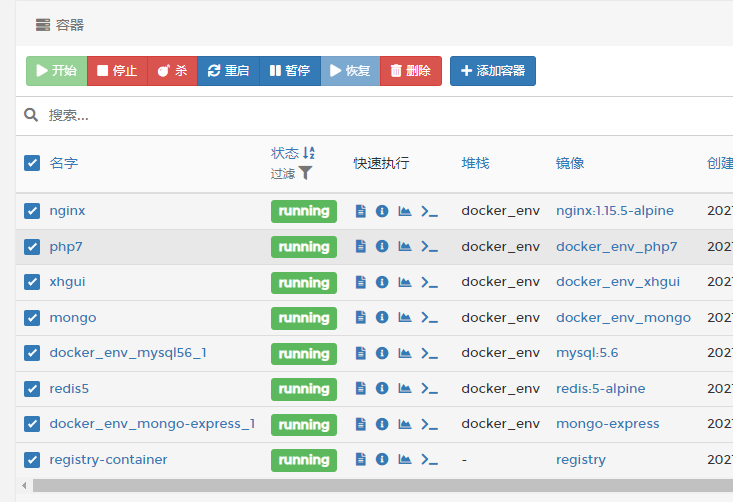733x502 pixels.
Task: Click the 停止 stop button
Action: click(x=117, y=71)
